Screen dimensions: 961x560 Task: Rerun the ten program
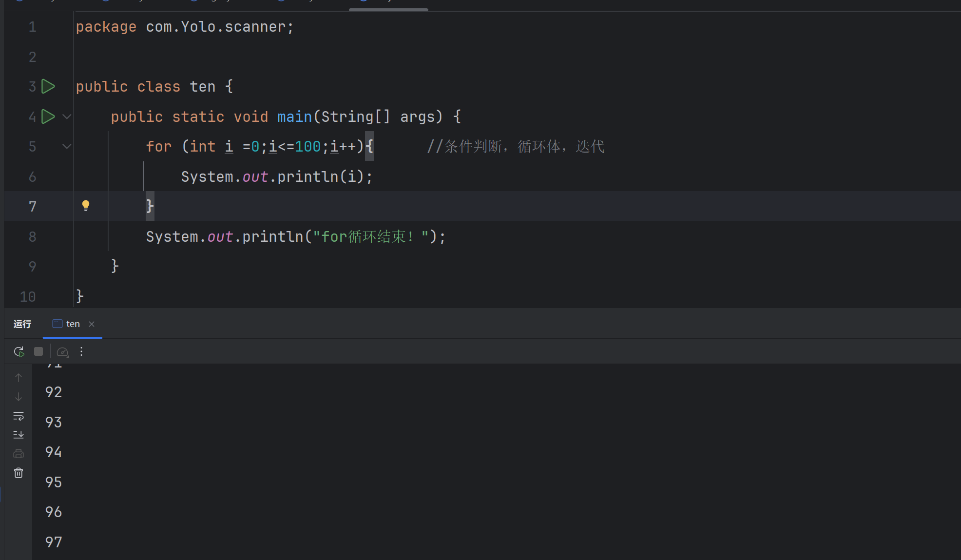pos(19,351)
